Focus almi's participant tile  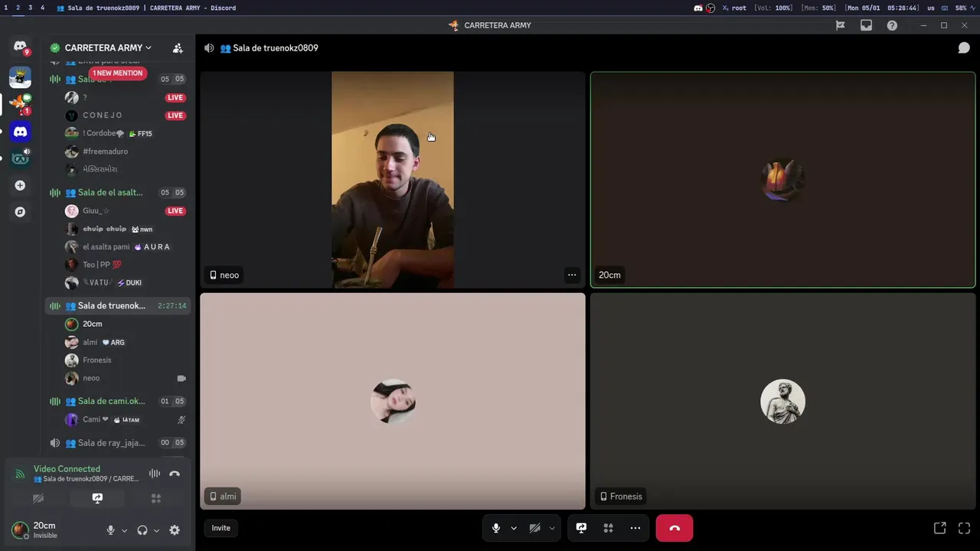[x=393, y=401]
